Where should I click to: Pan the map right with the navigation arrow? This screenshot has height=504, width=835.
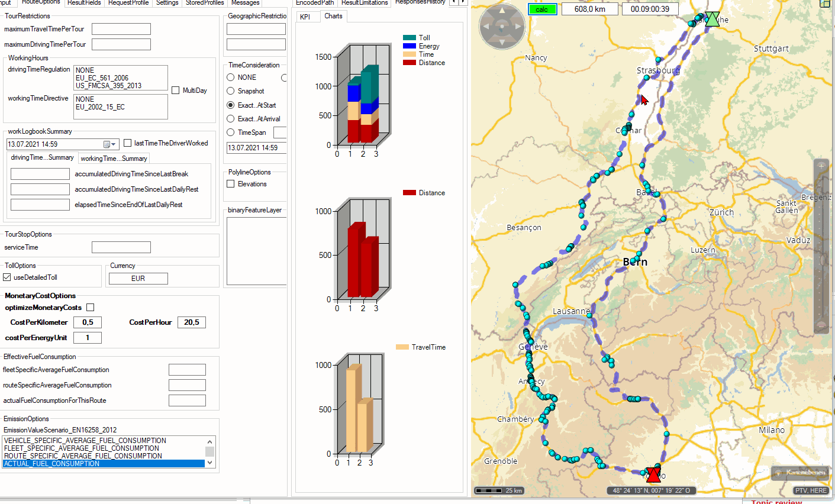pos(518,27)
